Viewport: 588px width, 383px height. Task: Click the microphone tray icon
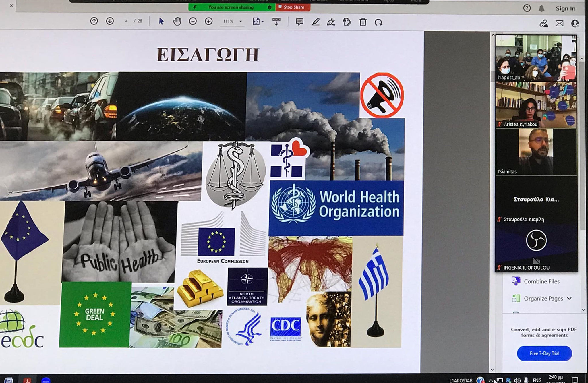click(526, 380)
